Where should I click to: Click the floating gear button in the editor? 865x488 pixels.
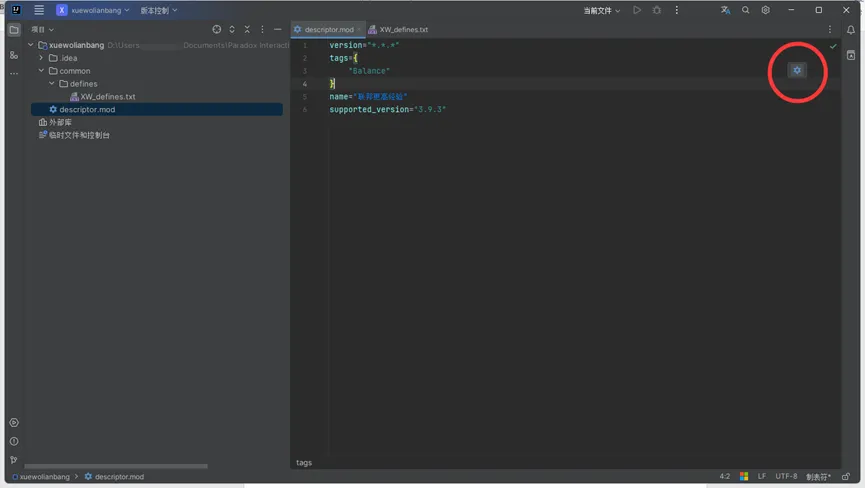tap(797, 70)
